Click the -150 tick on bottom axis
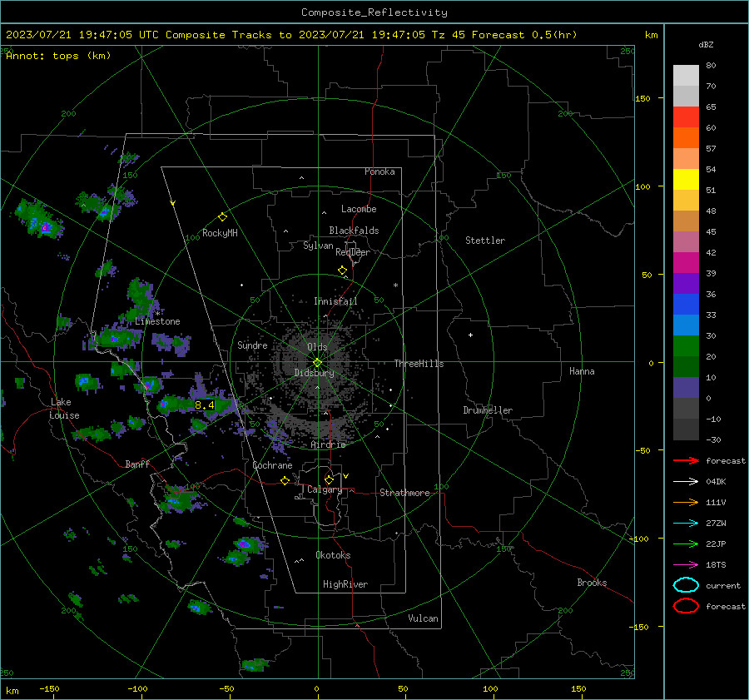 coord(49,688)
